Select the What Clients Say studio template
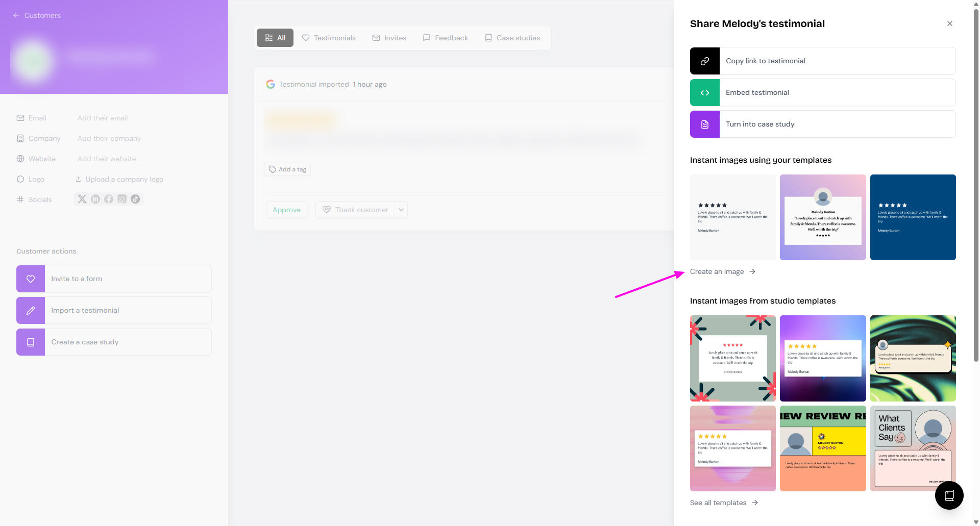 913,448
